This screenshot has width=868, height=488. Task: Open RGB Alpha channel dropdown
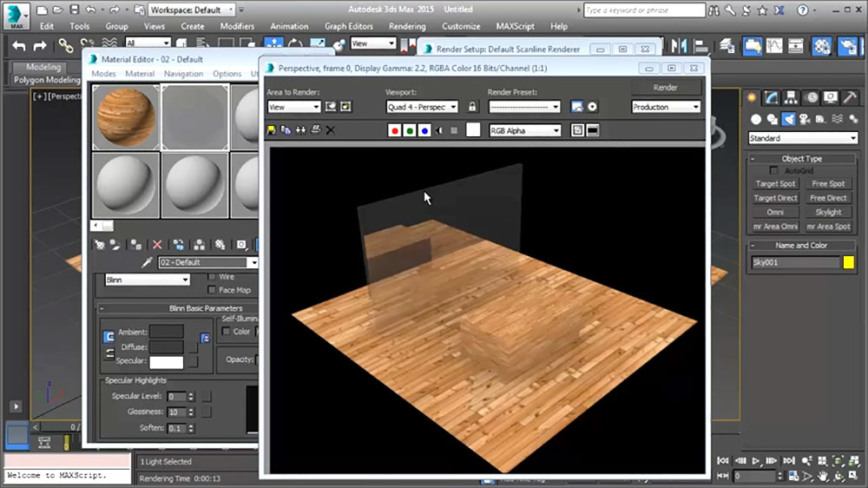pos(525,131)
